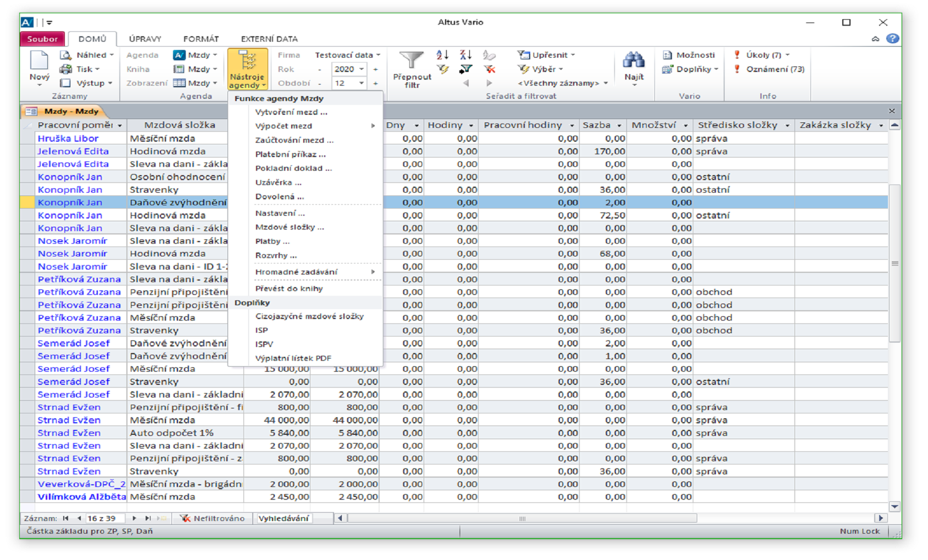Select Platební příkaz menu item
This screenshot has height=560, width=928.
click(305, 154)
